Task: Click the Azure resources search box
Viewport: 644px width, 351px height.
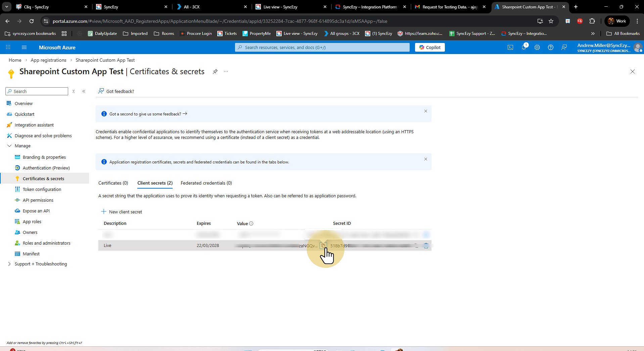Action: tap(322, 48)
